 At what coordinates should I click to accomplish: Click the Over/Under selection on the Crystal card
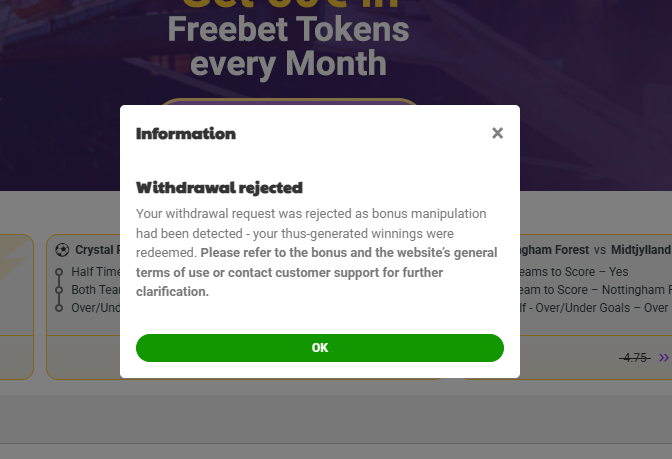point(95,308)
